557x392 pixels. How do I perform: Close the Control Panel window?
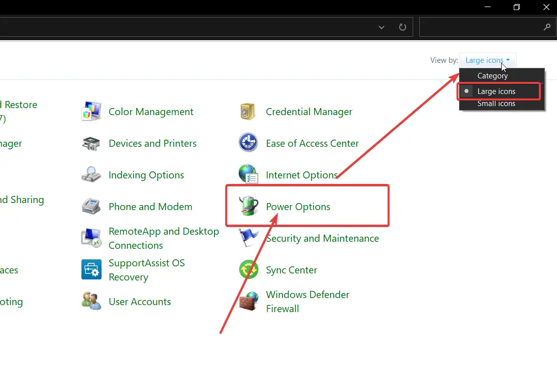[546, 7]
